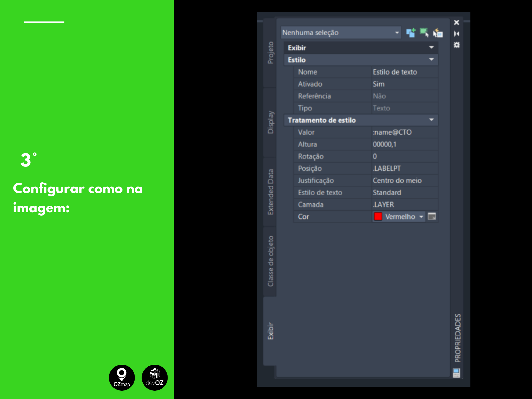This screenshot has height=399, width=532.
Task: Collapse the Estilo section
Action: pos(361,60)
